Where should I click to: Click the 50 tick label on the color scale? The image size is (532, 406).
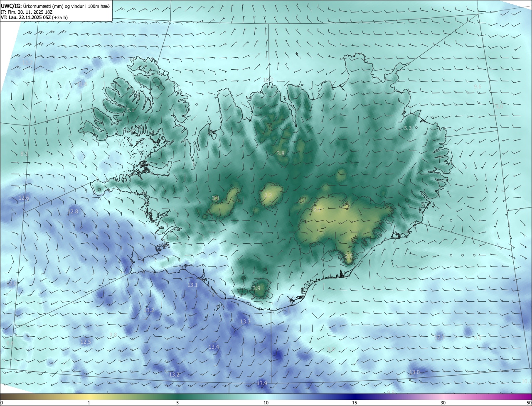(x=529, y=403)
